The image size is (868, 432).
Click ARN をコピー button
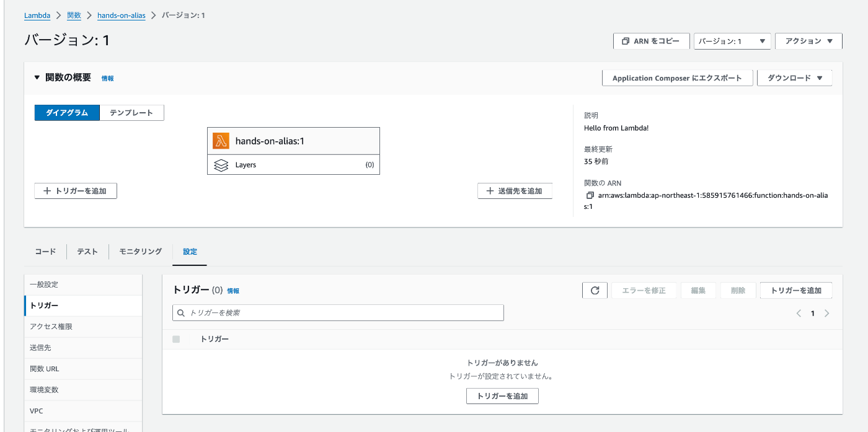pyautogui.click(x=651, y=41)
